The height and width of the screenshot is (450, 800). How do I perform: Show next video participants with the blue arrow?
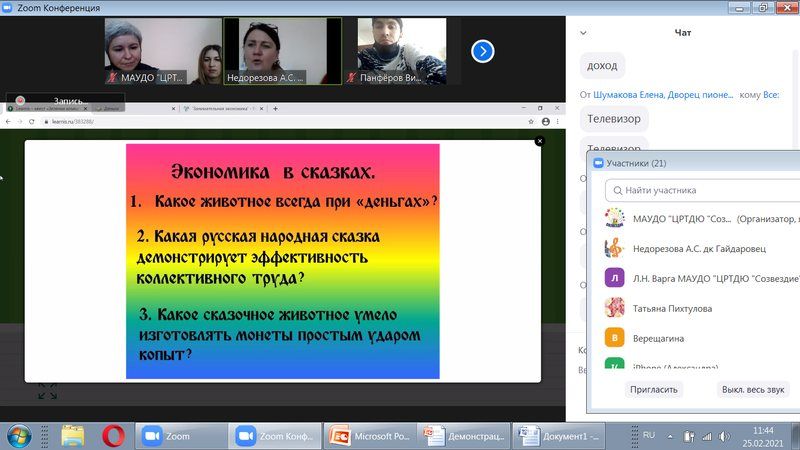point(482,52)
